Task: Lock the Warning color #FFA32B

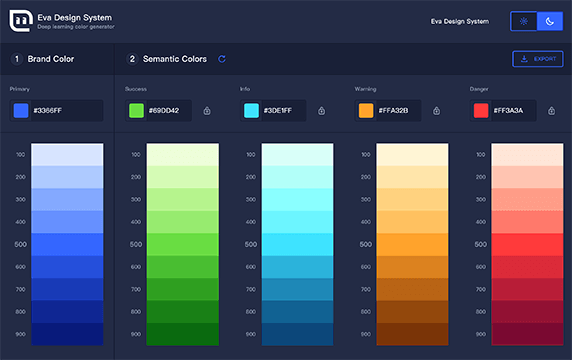Action: (x=436, y=111)
